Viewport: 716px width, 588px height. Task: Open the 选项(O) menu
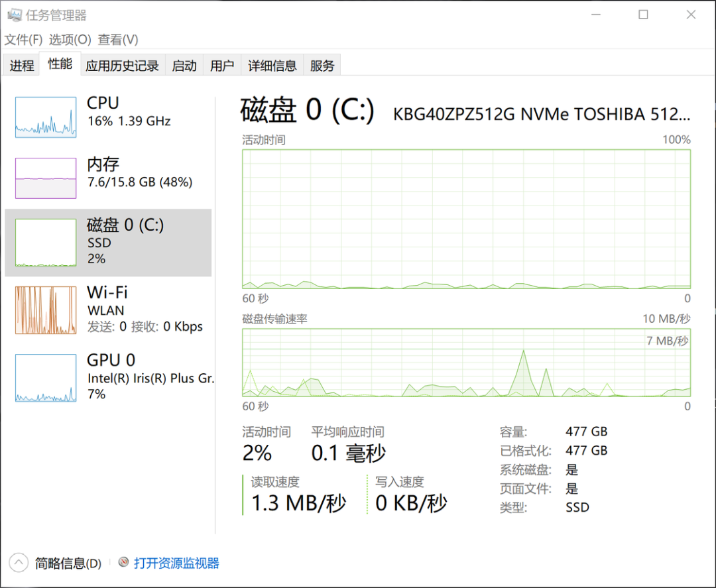[70, 40]
